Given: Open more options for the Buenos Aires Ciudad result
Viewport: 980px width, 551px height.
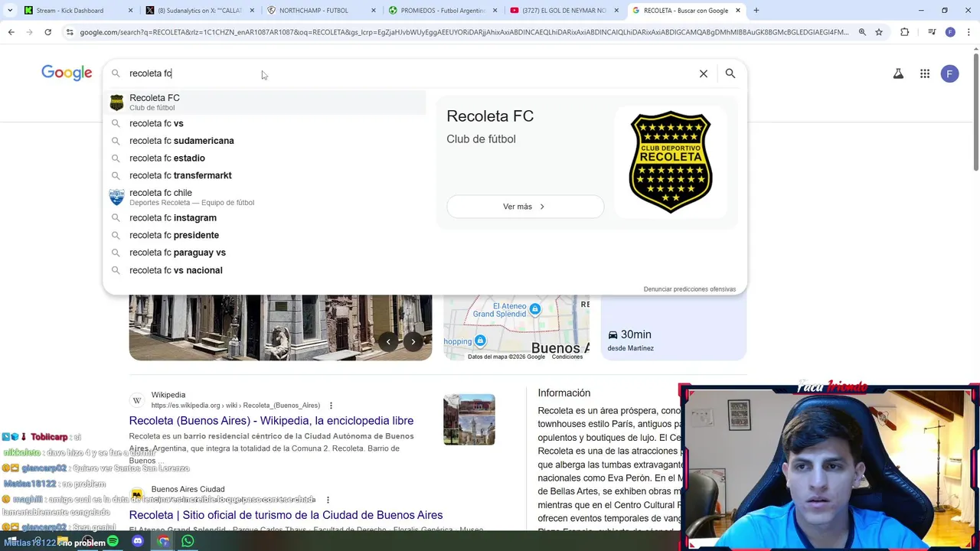Looking at the screenshot, I should coord(328,500).
